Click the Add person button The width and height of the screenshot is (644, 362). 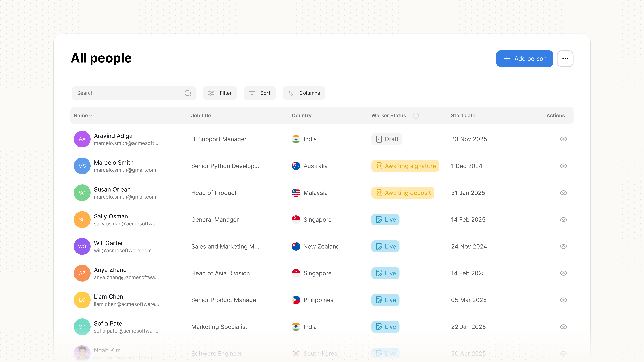pos(524,59)
